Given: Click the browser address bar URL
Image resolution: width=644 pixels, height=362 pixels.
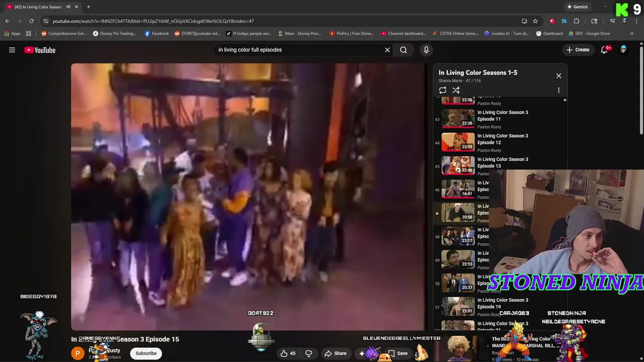Looking at the screenshot, I should [153, 21].
